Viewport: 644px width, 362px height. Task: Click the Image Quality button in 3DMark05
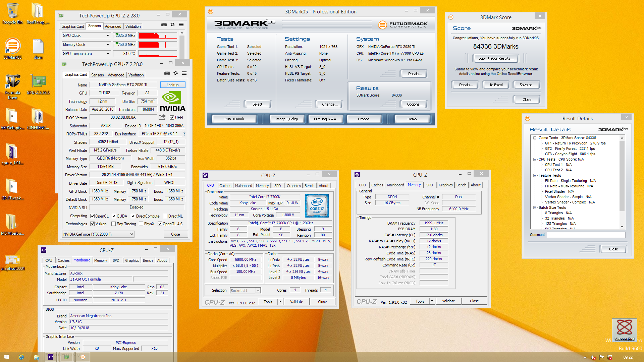pos(288,119)
